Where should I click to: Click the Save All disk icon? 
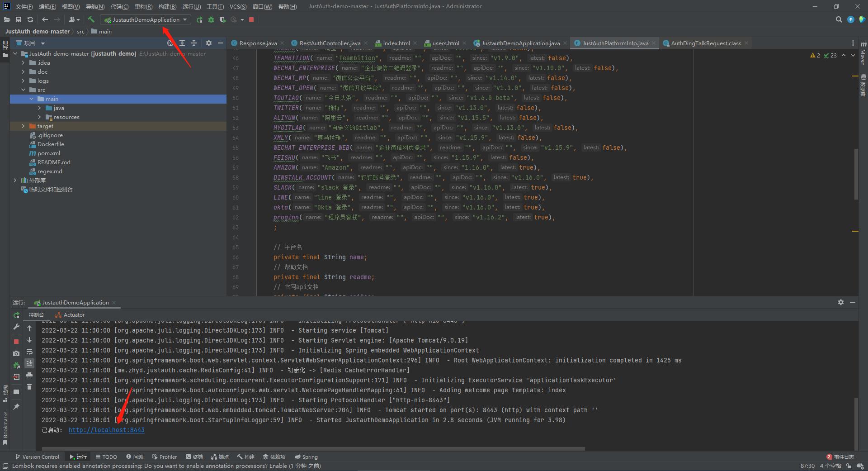coord(19,19)
